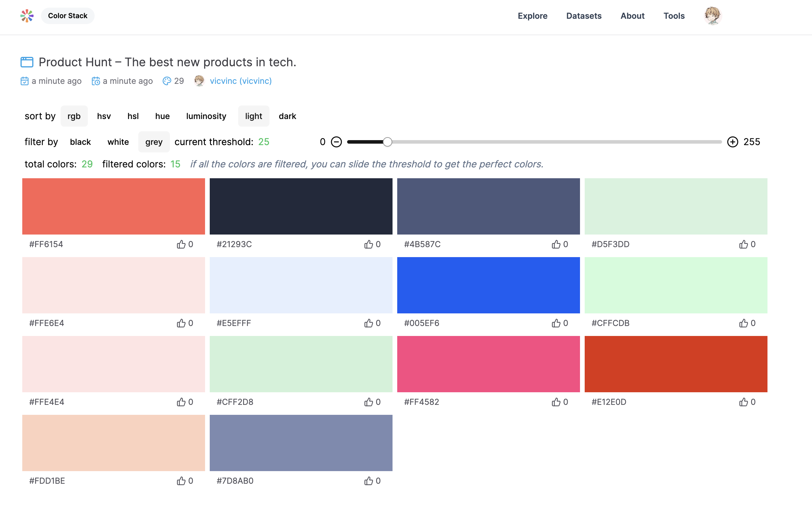The height and width of the screenshot is (506, 812).
Task: Sort colors by hsl
Action: coord(133,116)
